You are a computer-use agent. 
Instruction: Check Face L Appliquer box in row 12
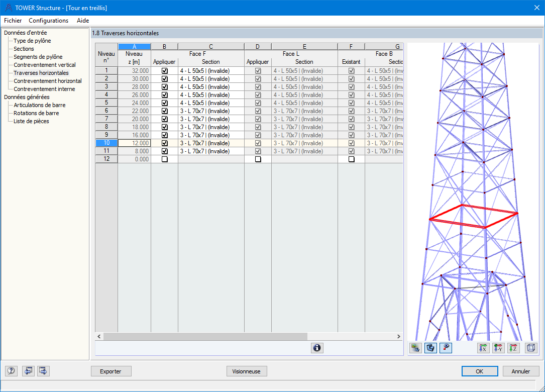[258, 159]
